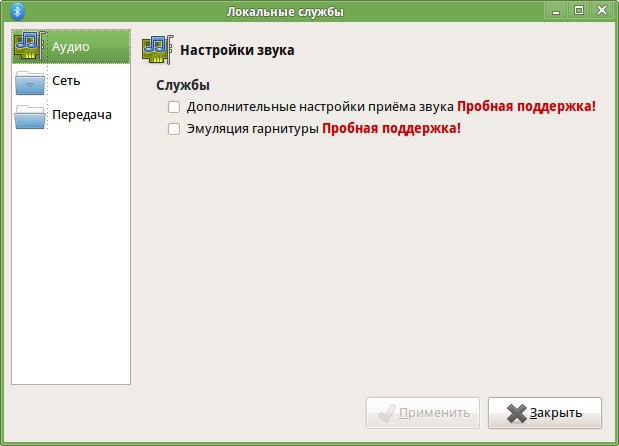Click the Сеть folder icon
This screenshot has height=446, width=619.
pos(30,82)
